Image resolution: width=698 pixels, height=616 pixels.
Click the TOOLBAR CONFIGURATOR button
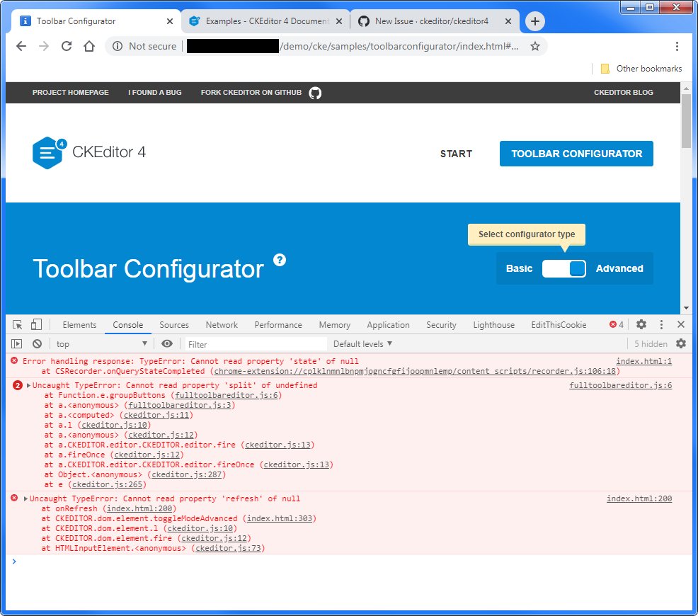point(576,153)
